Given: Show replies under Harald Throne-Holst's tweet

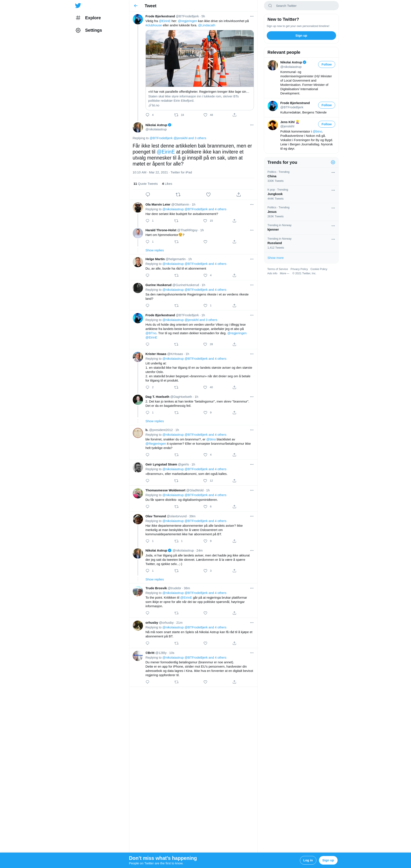Looking at the screenshot, I should pyautogui.click(x=155, y=250).
